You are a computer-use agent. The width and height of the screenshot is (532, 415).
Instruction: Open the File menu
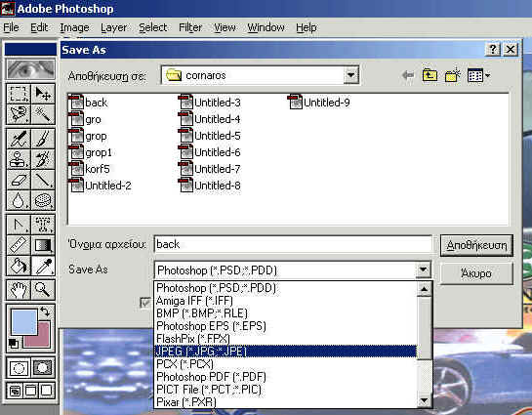11,27
